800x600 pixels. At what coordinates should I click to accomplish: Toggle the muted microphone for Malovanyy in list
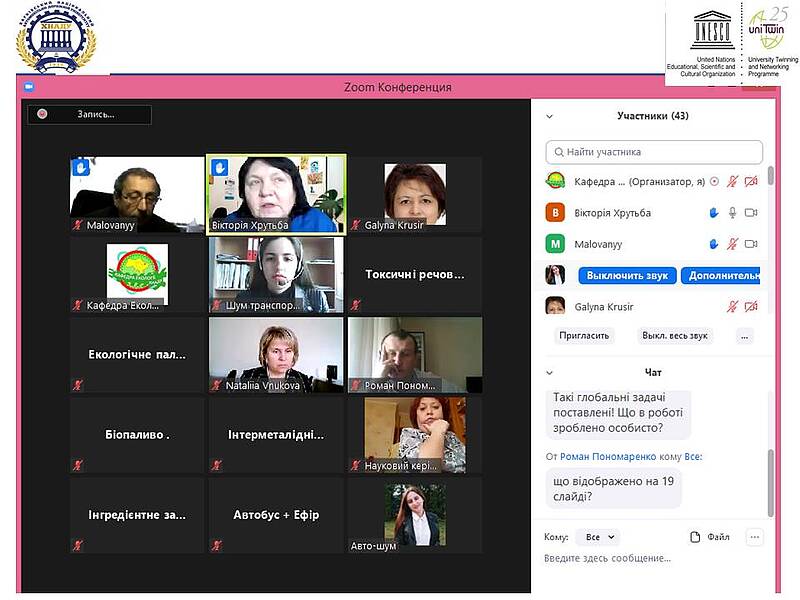(x=732, y=244)
